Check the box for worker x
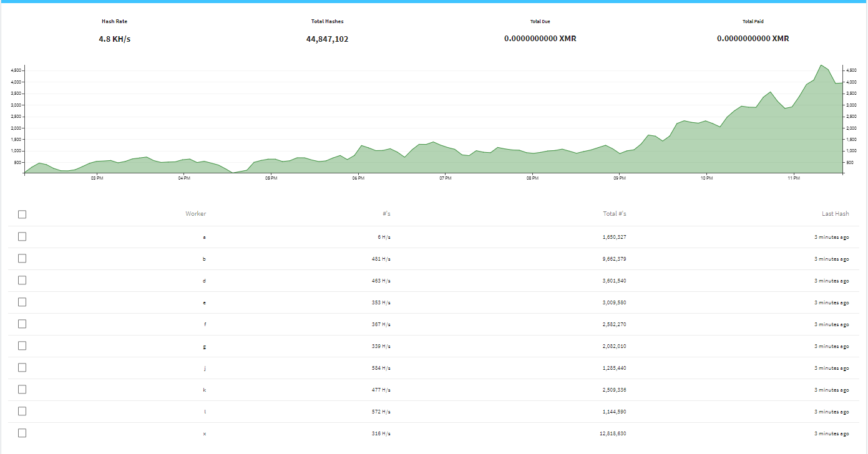Image resolution: width=868 pixels, height=454 pixels. pyautogui.click(x=22, y=433)
